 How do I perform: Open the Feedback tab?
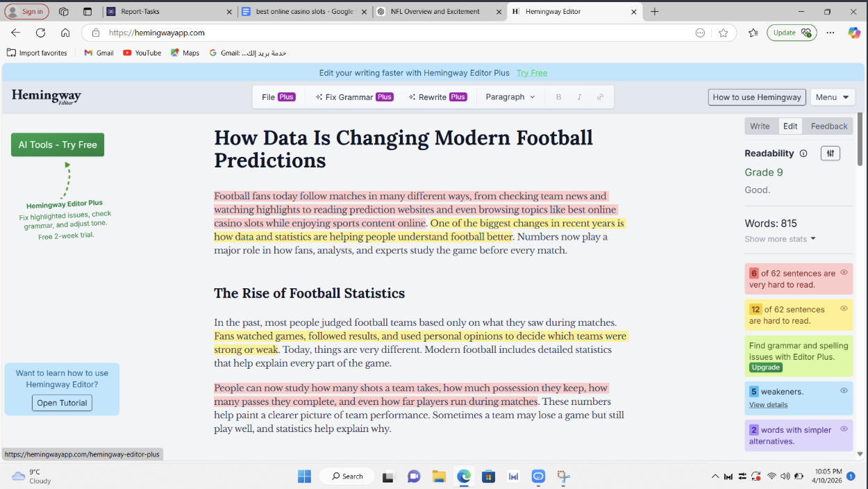point(828,126)
